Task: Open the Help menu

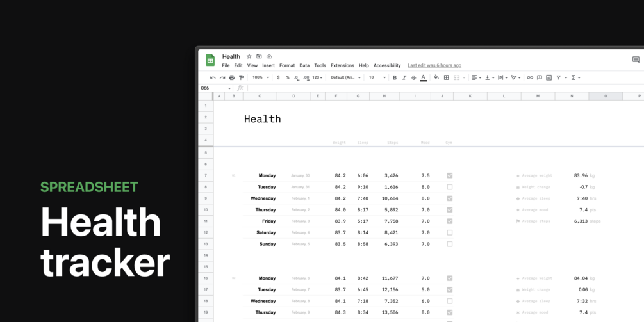Action: tap(364, 66)
